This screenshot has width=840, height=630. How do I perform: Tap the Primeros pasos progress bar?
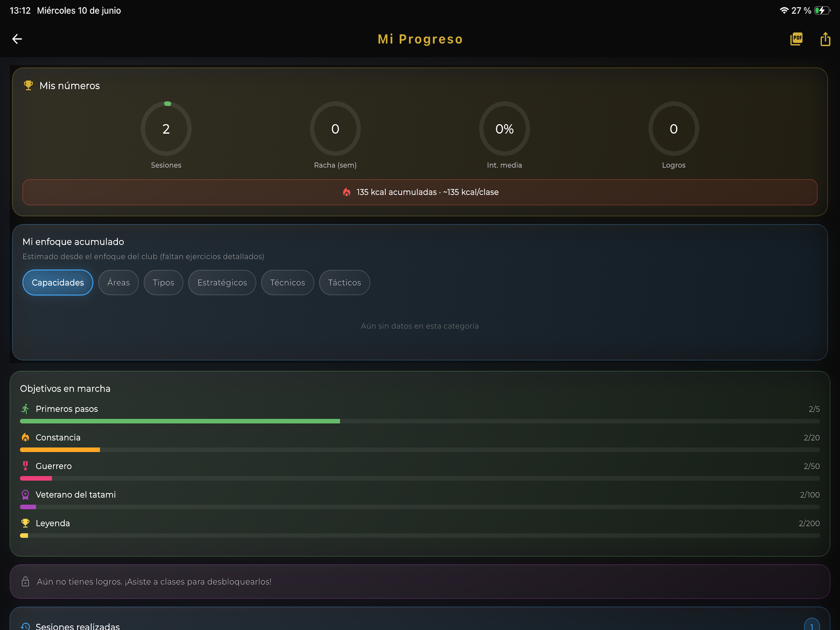pyautogui.click(x=420, y=421)
